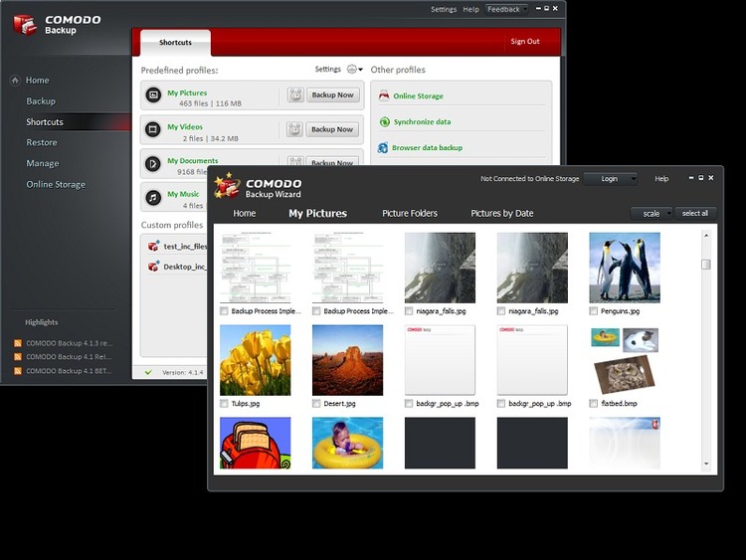746x560 pixels.
Task: Click the Desktop_inc custom profile icon
Action: tap(153, 267)
